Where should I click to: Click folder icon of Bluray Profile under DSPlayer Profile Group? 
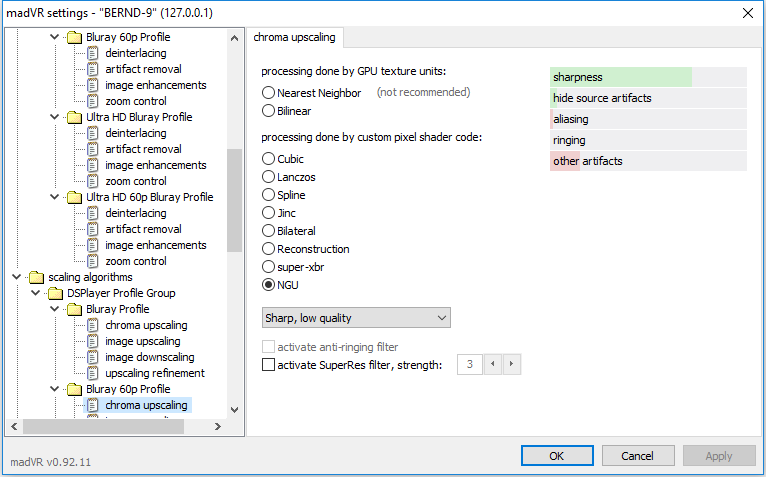(x=74, y=309)
